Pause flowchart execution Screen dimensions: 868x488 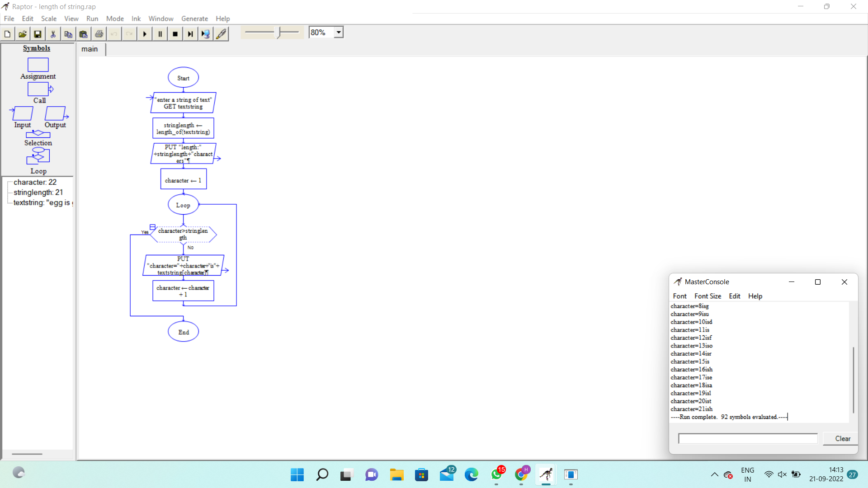pos(160,34)
